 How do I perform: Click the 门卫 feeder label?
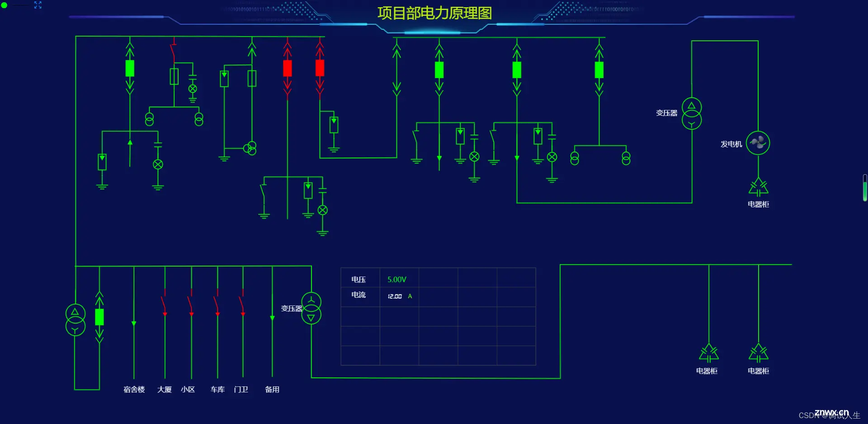tap(241, 390)
